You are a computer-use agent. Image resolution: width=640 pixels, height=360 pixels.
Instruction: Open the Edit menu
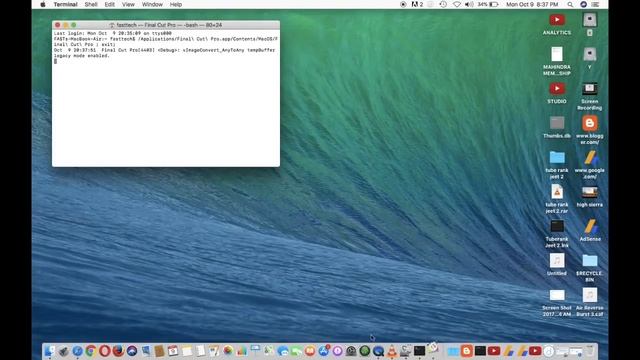pyautogui.click(x=109, y=4)
